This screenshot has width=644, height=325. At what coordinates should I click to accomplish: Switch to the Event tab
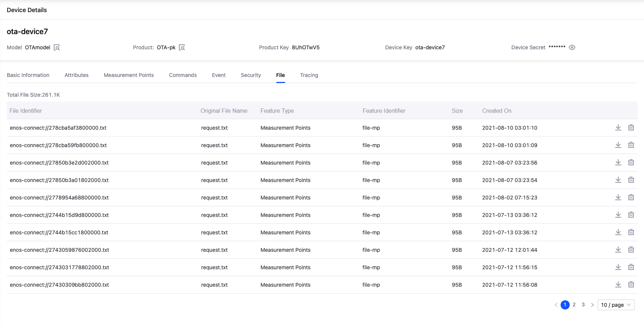219,75
